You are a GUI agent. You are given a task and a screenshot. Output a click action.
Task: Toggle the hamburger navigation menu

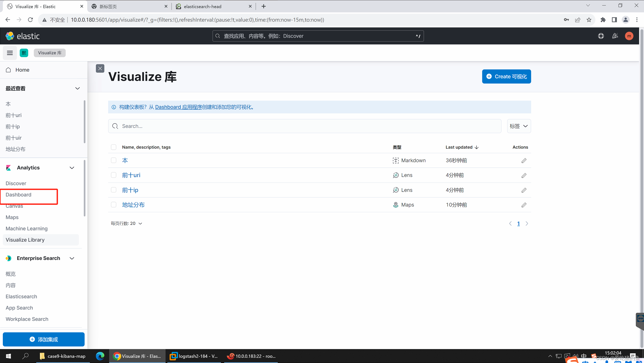coord(10,53)
